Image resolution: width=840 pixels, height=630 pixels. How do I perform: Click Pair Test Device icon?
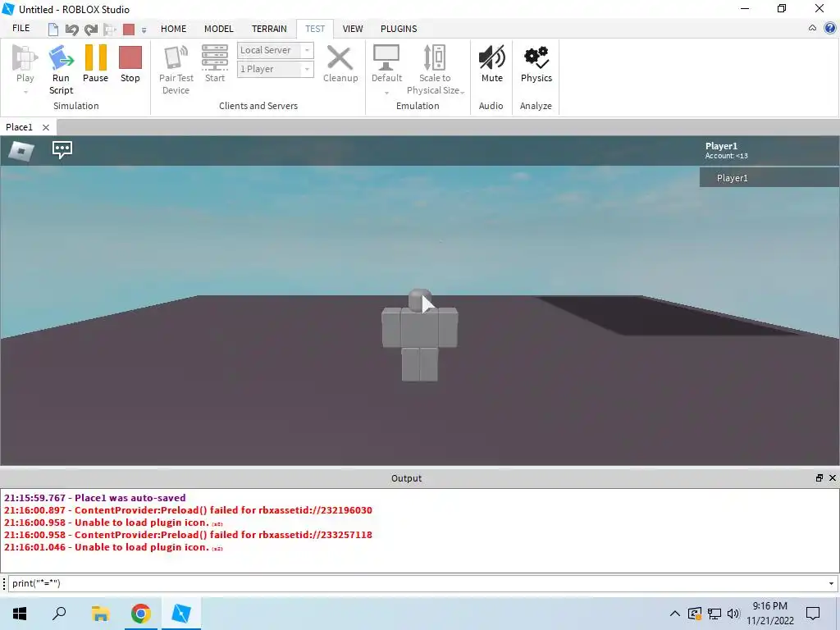pyautogui.click(x=176, y=58)
